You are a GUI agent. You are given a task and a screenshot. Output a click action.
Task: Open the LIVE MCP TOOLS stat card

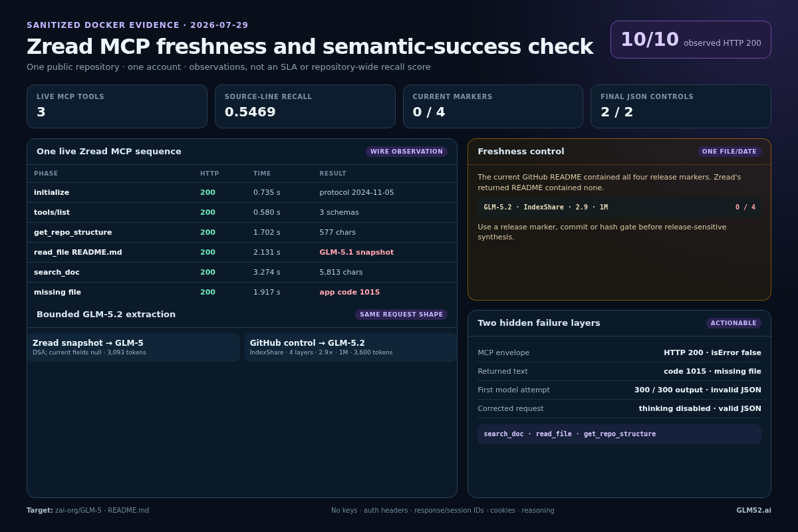point(117,106)
